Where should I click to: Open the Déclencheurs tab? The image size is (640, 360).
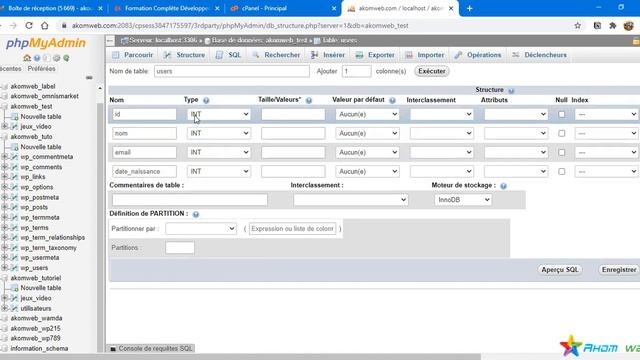tap(540, 55)
